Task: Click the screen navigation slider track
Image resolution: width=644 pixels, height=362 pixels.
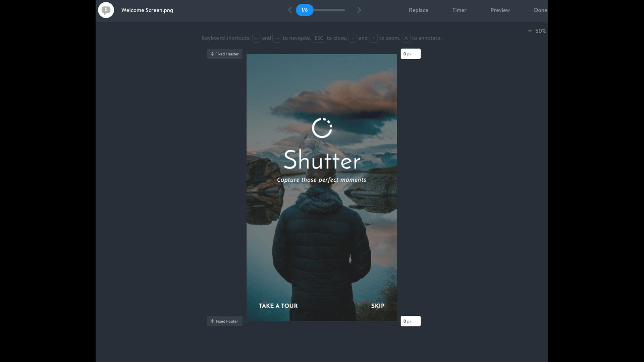Action: tap(330, 10)
